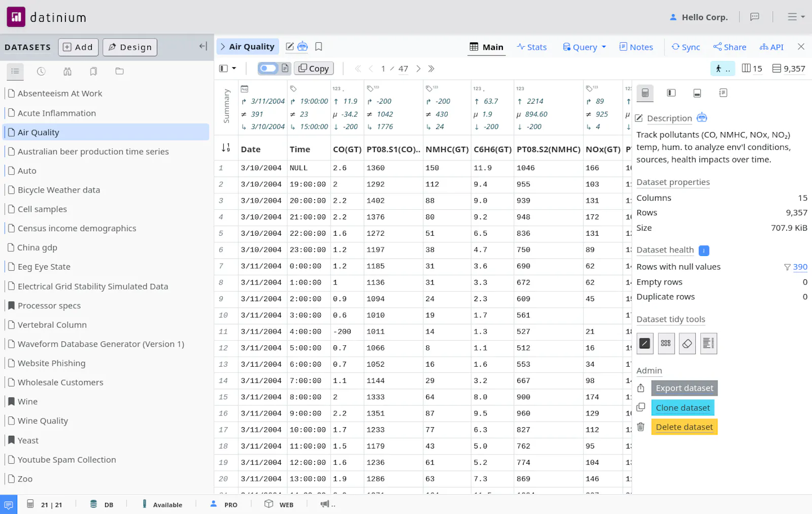Select the grid tidy tool
812x514 pixels.
point(666,343)
